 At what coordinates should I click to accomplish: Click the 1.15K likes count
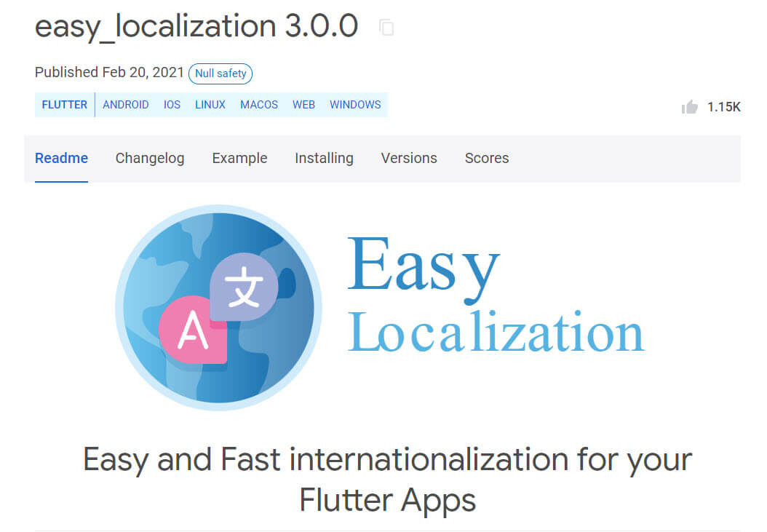tap(724, 107)
